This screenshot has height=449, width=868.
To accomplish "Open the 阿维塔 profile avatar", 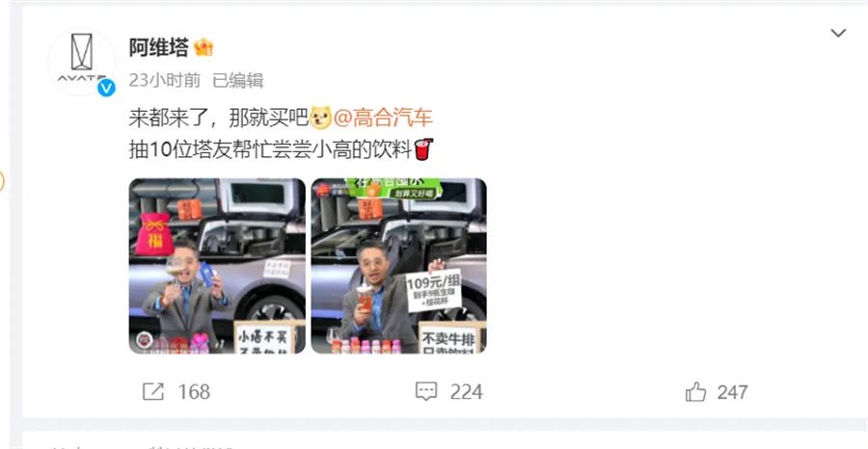I will click(x=81, y=61).
